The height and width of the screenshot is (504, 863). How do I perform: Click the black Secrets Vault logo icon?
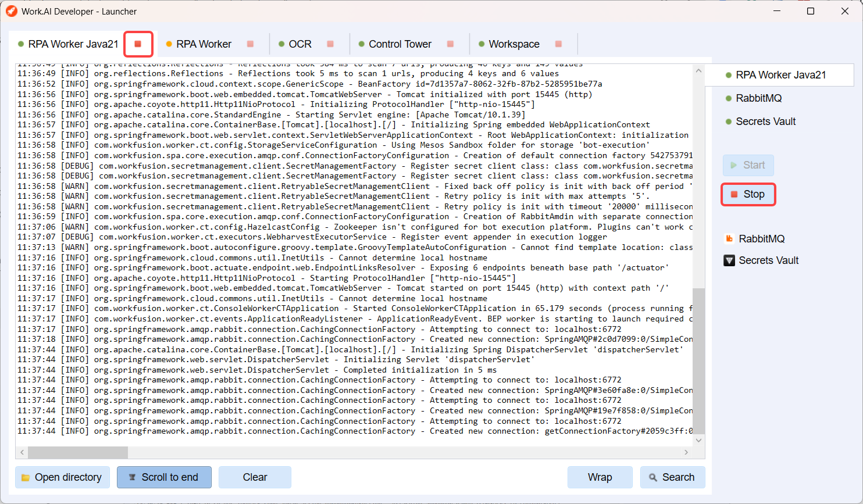click(x=729, y=260)
